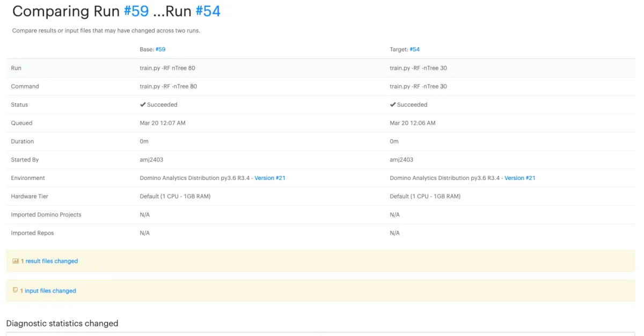Click the 'Duration' row label
The height and width of the screenshot is (336, 644).
pyautogui.click(x=22, y=141)
